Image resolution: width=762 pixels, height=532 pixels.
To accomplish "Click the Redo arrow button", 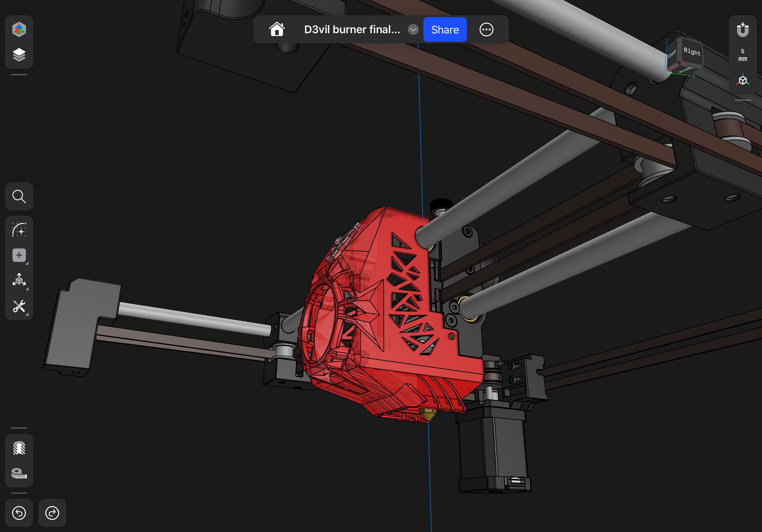I will pyautogui.click(x=52, y=513).
